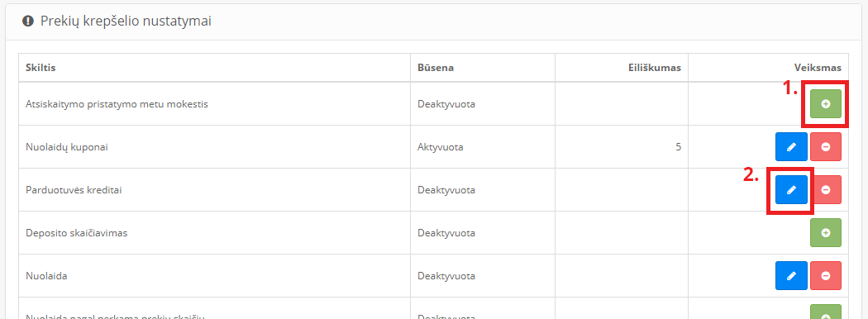Edit the Nuolaidų kuponai module
The height and width of the screenshot is (319, 868).
click(791, 147)
